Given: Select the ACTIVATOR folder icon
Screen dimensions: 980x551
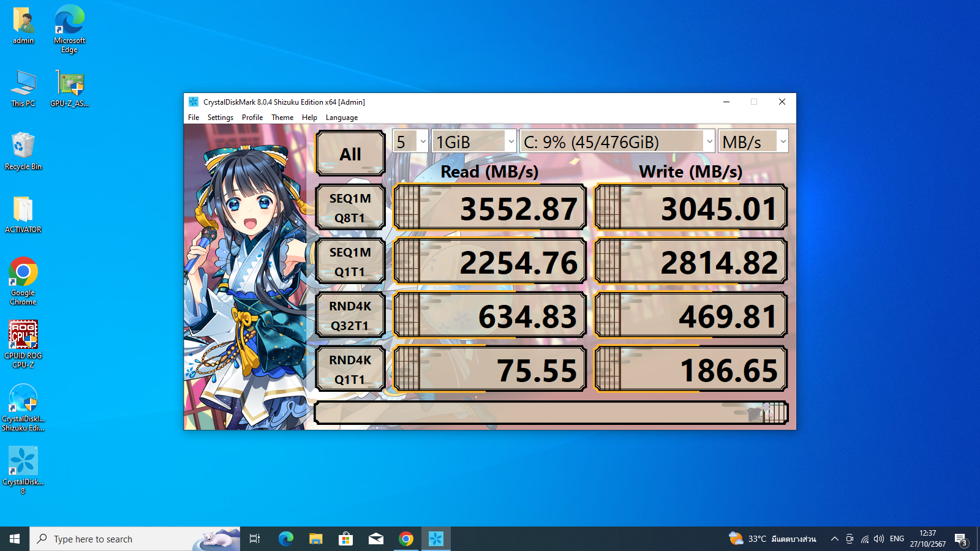Looking at the screenshot, I should coord(23,215).
